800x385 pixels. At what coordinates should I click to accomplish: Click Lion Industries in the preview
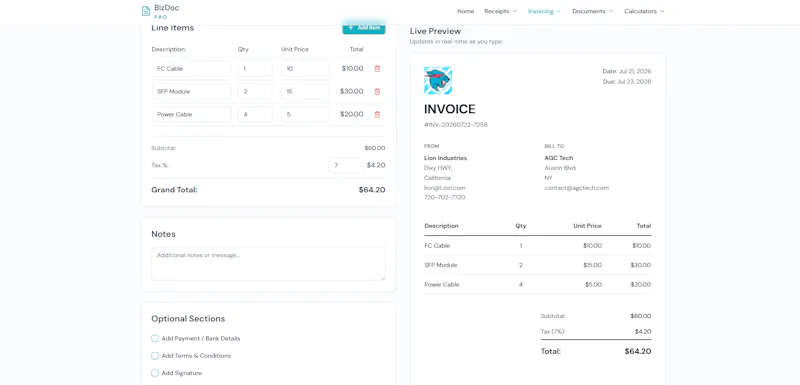coord(445,158)
